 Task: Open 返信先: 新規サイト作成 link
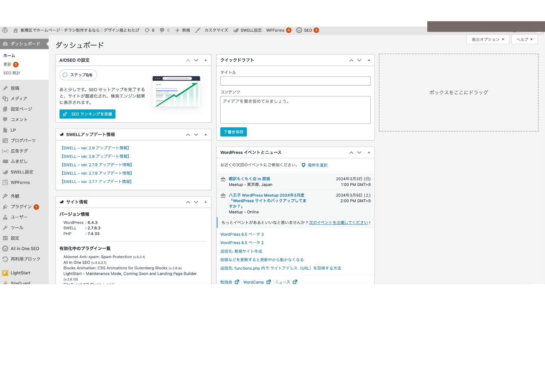[241, 252]
